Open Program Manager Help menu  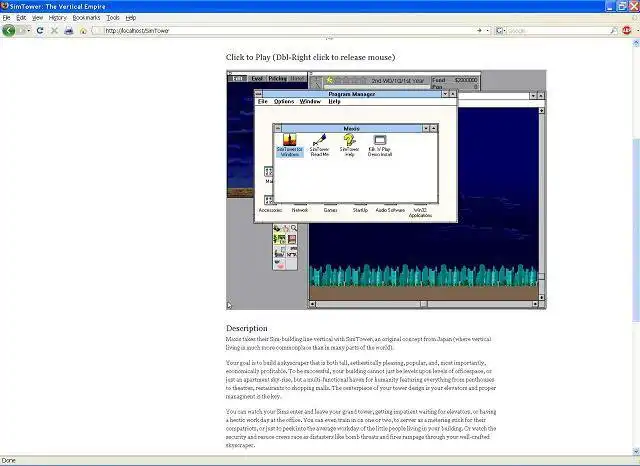pyautogui.click(x=334, y=102)
